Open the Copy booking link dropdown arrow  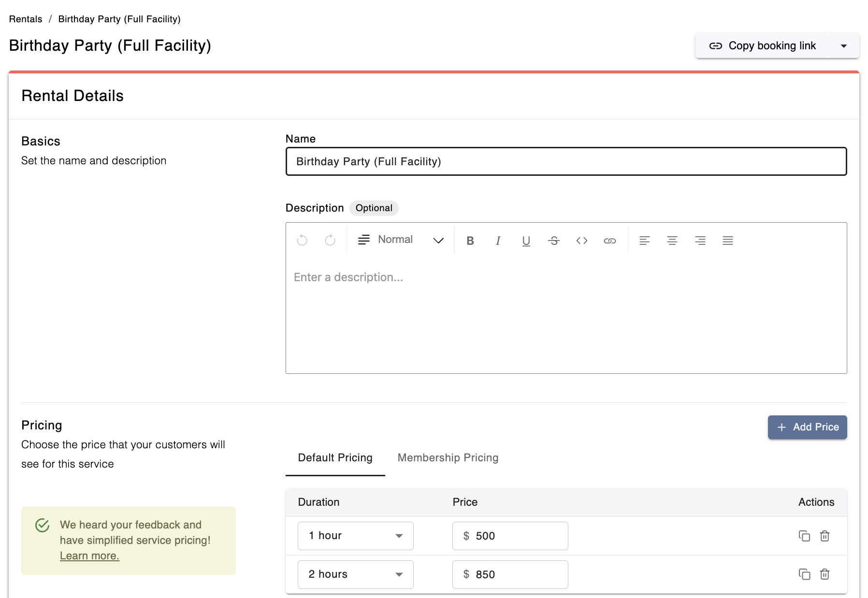click(x=844, y=46)
